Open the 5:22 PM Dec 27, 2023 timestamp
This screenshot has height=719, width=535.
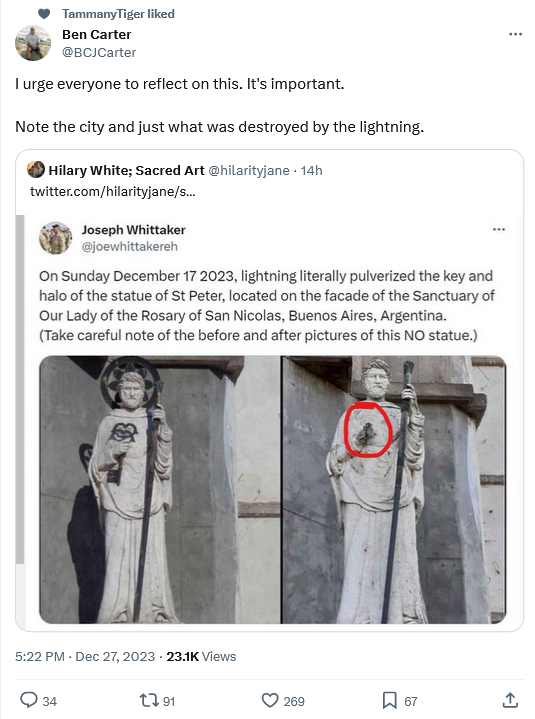(x=85, y=657)
